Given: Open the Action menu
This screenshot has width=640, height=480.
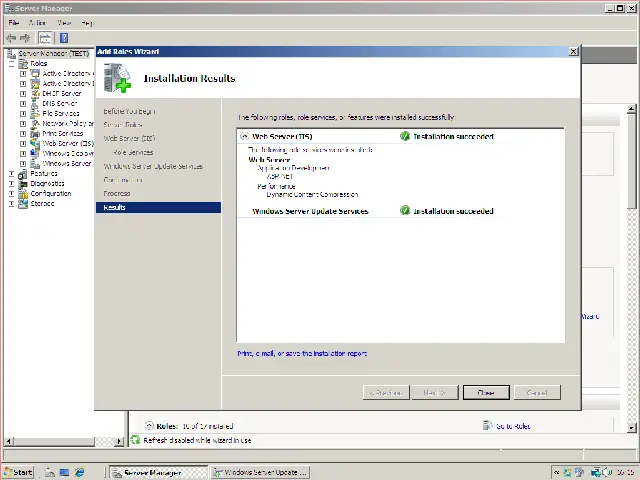Looking at the screenshot, I should pyautogui.click(x=38, y=23).
